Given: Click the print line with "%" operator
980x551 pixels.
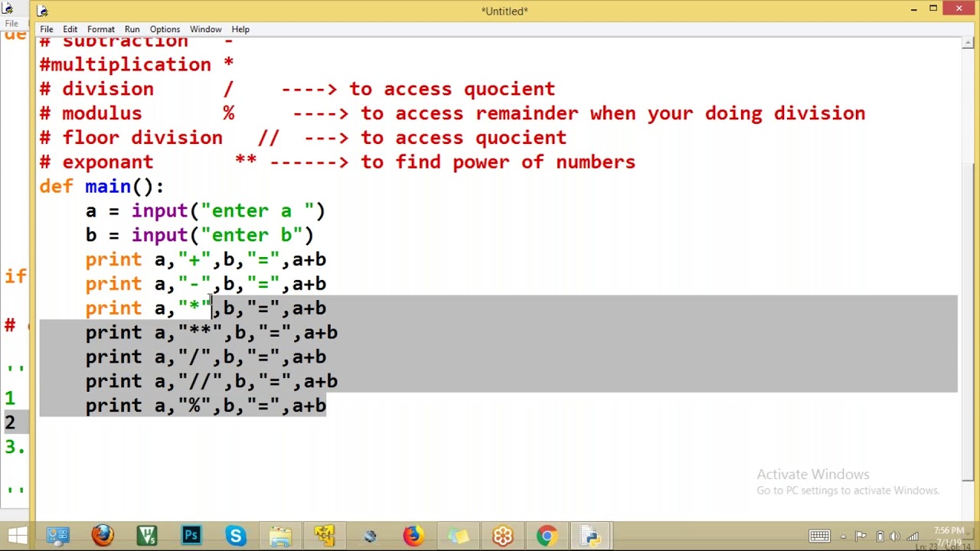Looking at the screenshot, I should (x=205, y=406).
